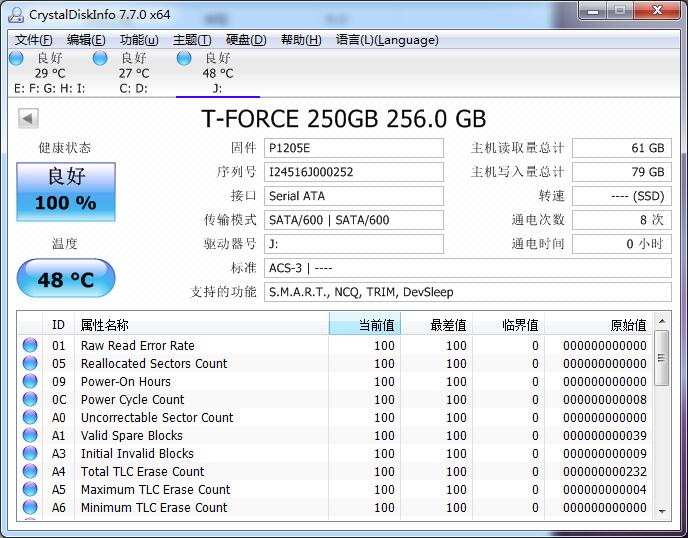Open the 帮助(H) menu

[301, 40]
